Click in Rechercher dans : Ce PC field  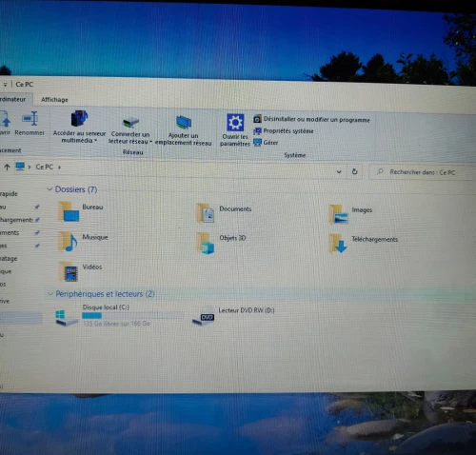pos(423,172)
